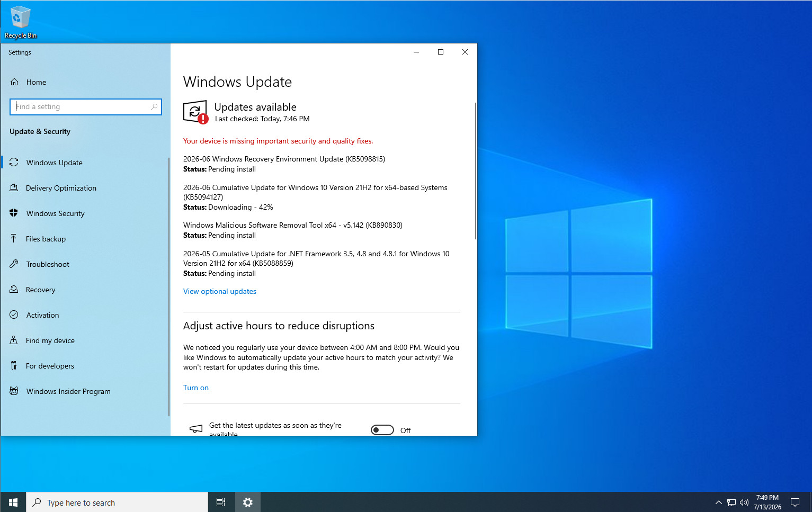Screen dimensions: 812x512
Task: Open the Recycle Bin desktop icon
Action: (20, 22)
